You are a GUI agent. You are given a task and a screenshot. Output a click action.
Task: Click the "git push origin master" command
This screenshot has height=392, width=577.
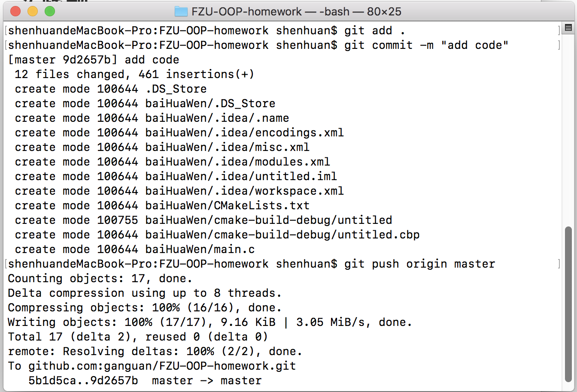(x=419, y=264)
